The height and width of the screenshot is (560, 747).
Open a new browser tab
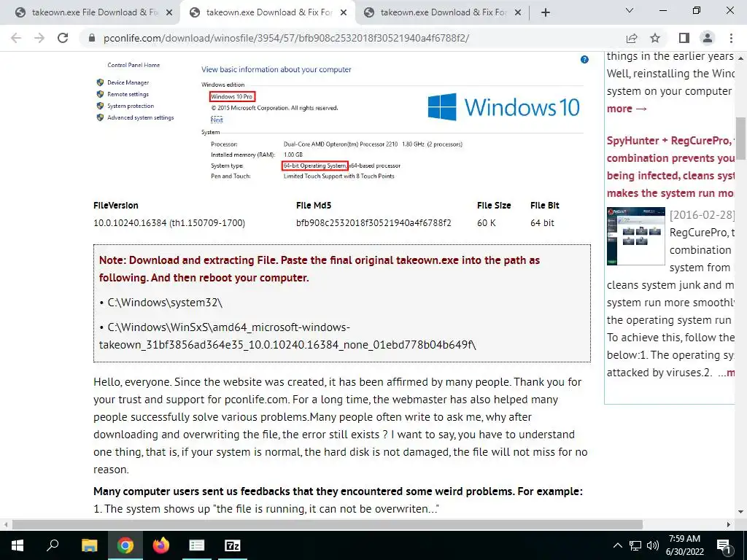[546, 12]
